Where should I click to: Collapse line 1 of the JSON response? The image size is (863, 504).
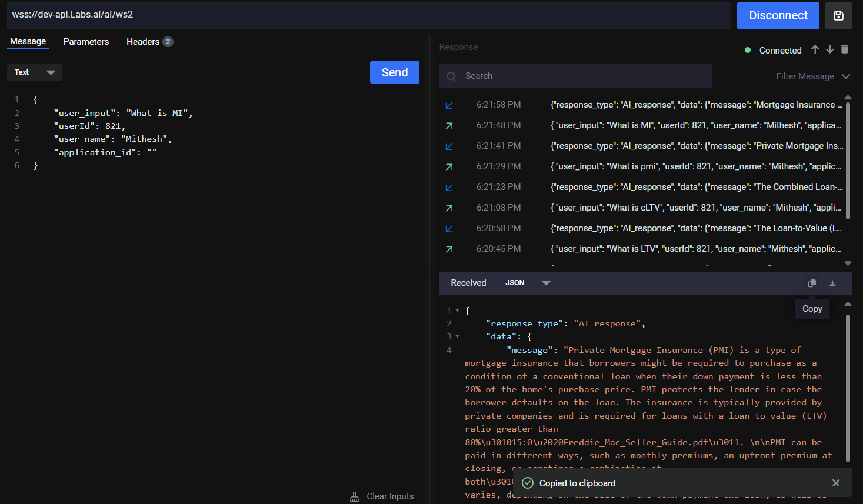coord(457,311)
